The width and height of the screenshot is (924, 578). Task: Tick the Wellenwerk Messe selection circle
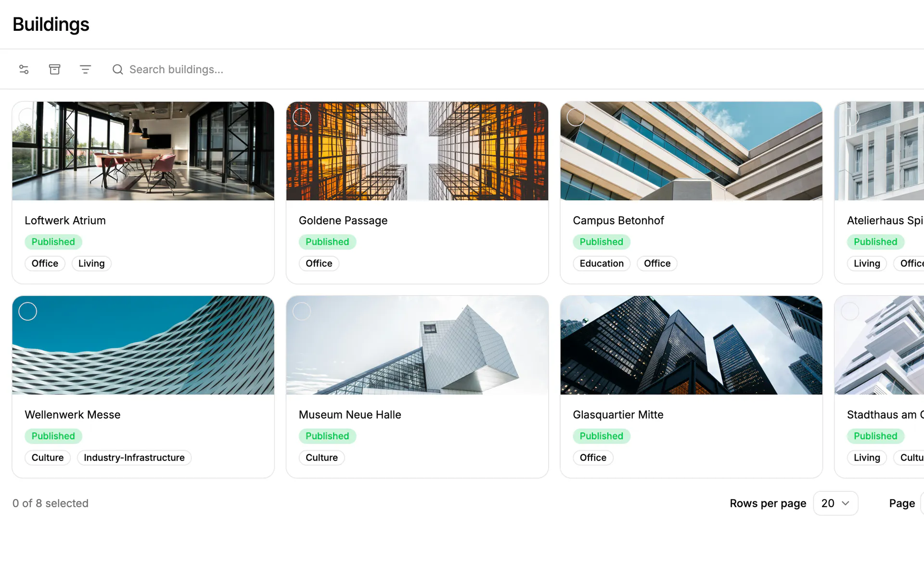coord(27,312)
